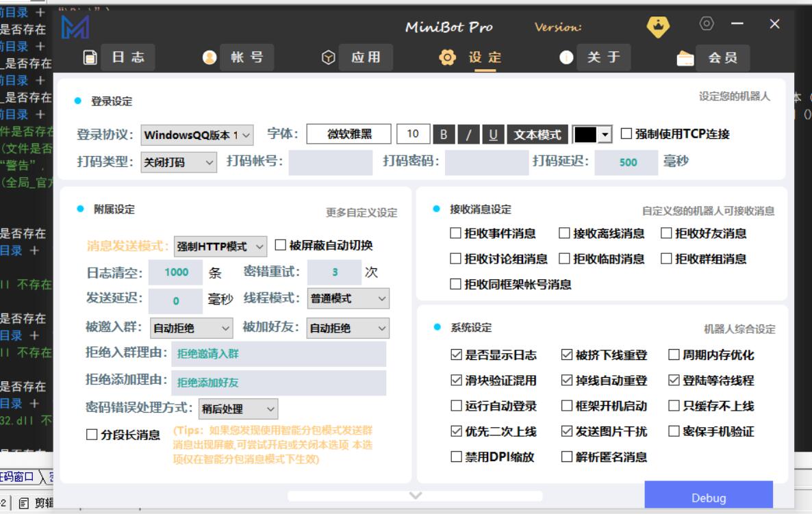
Task: Open the 应用 tab
Action: pyautogui.click(x=366, y=57)
